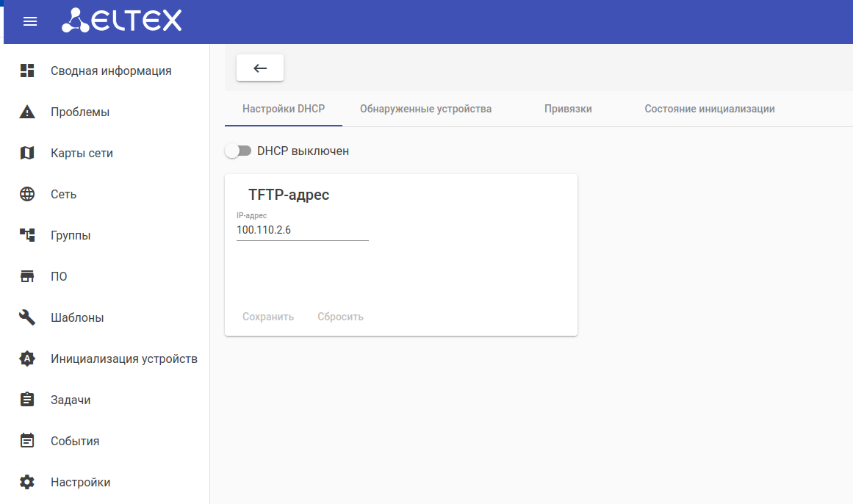Click the gear icon for Настройки
The height and width of the screenshot is (504, 853).
click(x=27, y=482)
